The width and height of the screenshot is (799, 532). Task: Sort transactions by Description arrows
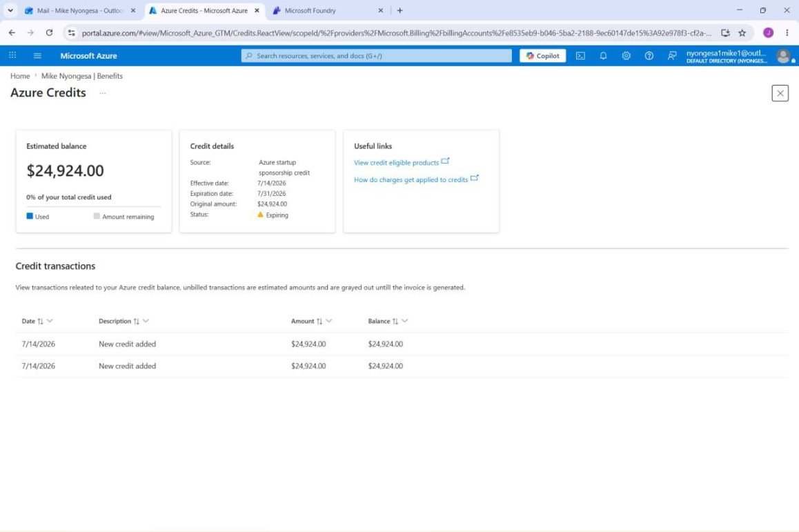(x=136, y=321)
